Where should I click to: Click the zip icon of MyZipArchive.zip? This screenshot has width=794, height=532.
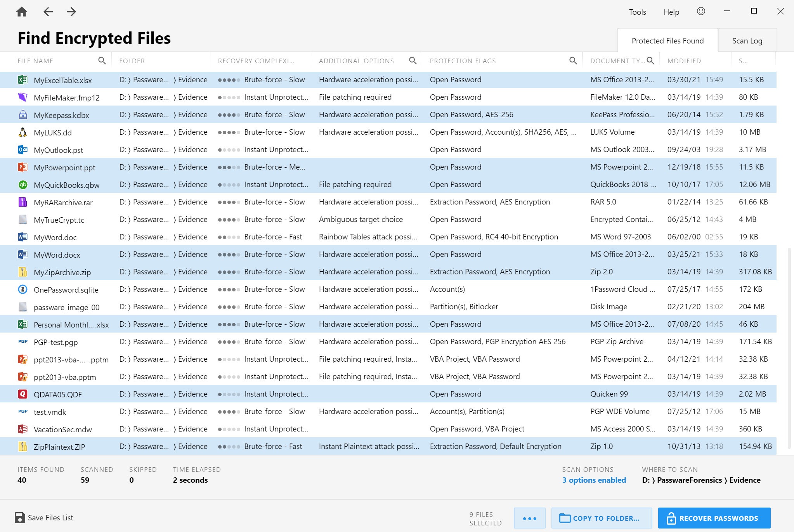(23, 272)
